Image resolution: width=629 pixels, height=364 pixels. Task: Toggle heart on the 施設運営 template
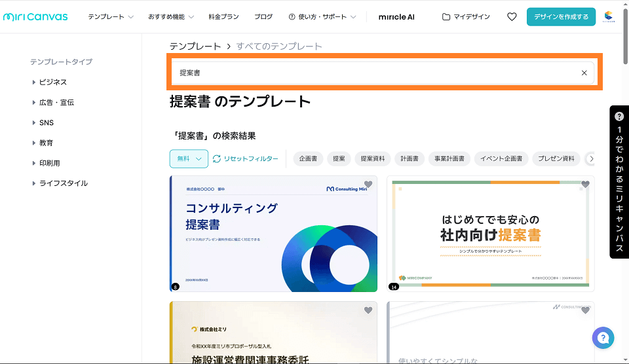point(368,310)
